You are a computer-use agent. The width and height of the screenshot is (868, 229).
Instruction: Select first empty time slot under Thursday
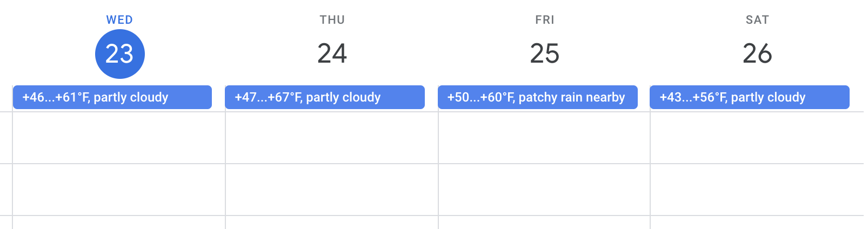332,138
